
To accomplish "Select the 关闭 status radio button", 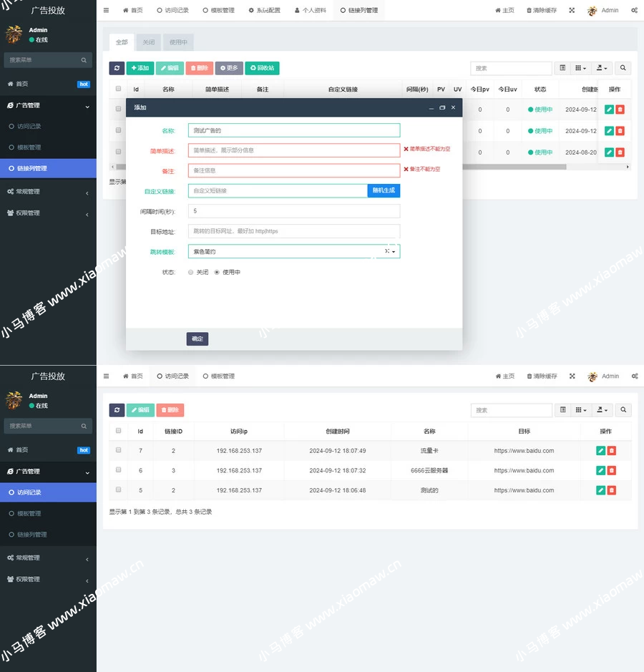I will click(191, 273).
